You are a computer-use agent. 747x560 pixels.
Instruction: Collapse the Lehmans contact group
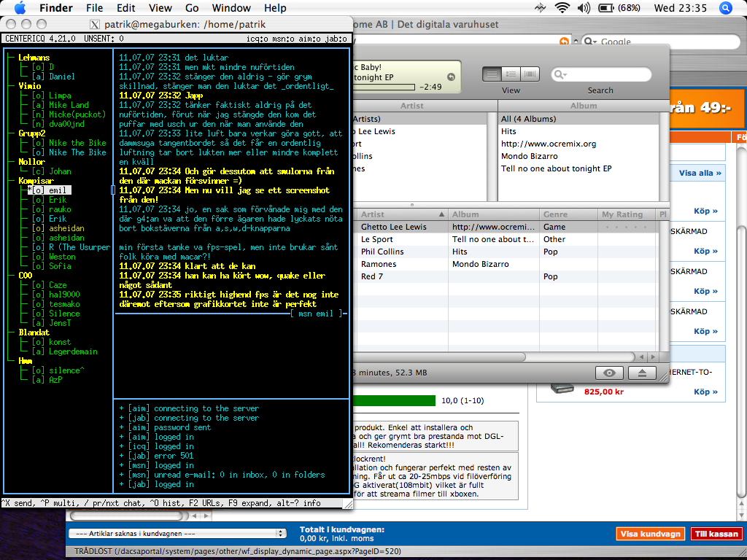[11, 58]
